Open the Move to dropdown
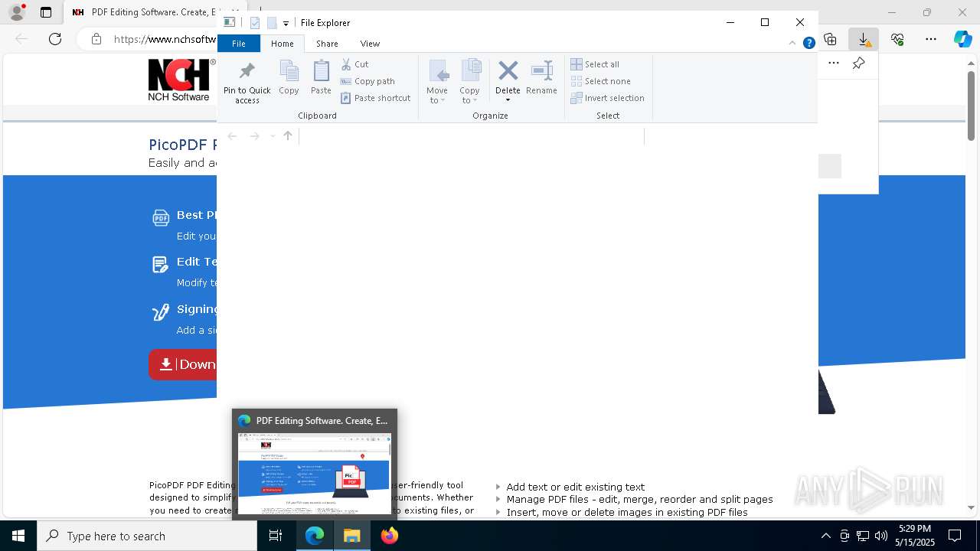980x551 pixels. click(437, 82)
